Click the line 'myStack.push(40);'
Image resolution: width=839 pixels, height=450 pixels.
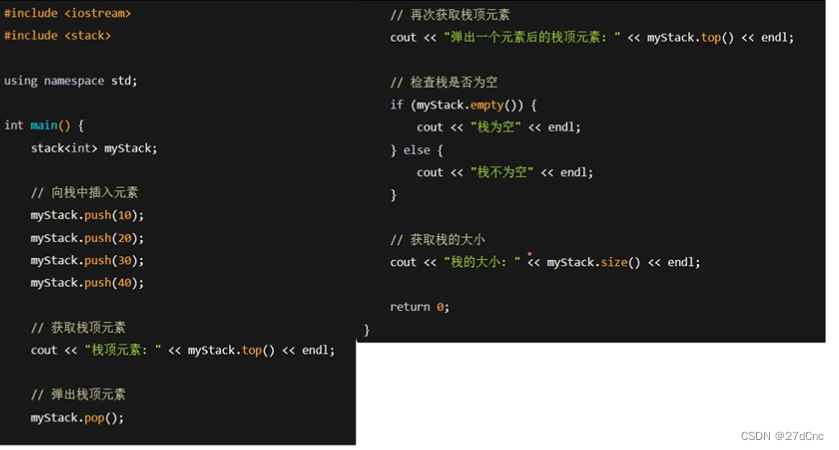point(87,283)
